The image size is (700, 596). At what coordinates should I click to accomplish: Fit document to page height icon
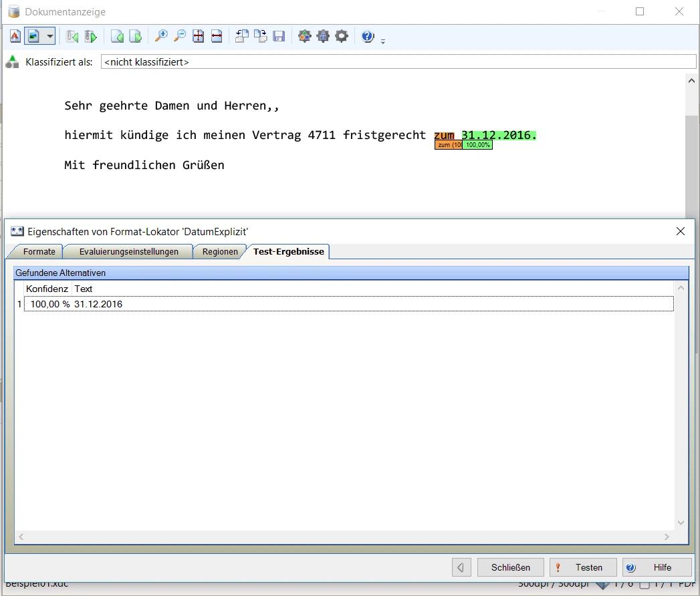click(x=199, y=36)
